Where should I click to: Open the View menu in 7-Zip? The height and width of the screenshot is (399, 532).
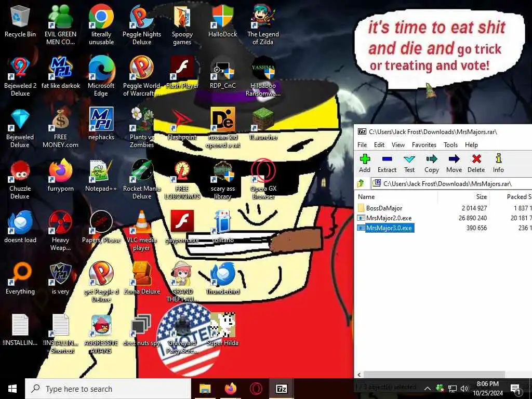coord(398,145)
